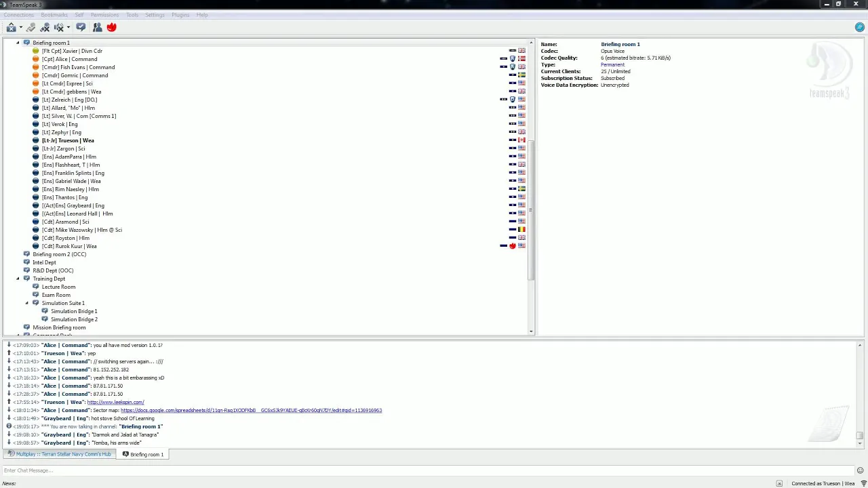Click the red flame badge on Rurok Kuur's row
This screenshot has height=488, width=868.
tap(513, 246)
